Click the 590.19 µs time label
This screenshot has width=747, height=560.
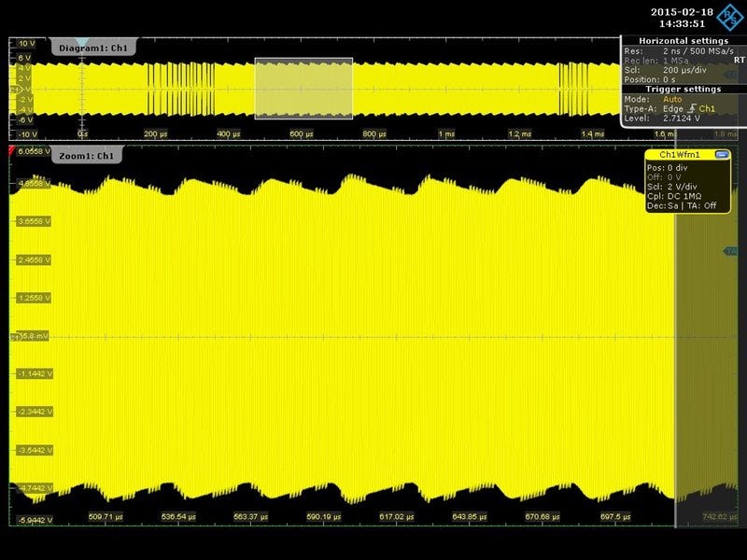coord(323,517)
